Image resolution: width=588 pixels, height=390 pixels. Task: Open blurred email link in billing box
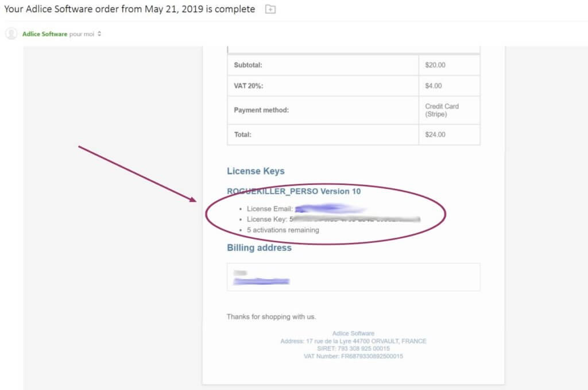coord(261,281)
